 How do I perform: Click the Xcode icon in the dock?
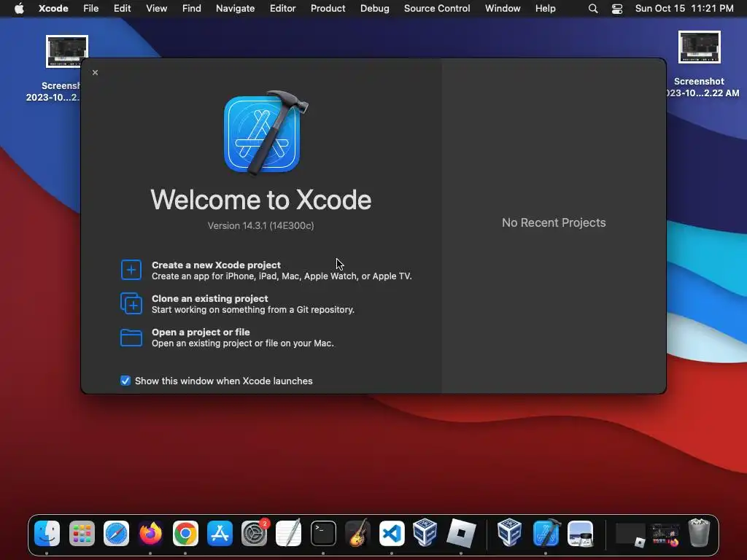pos(546,532)
